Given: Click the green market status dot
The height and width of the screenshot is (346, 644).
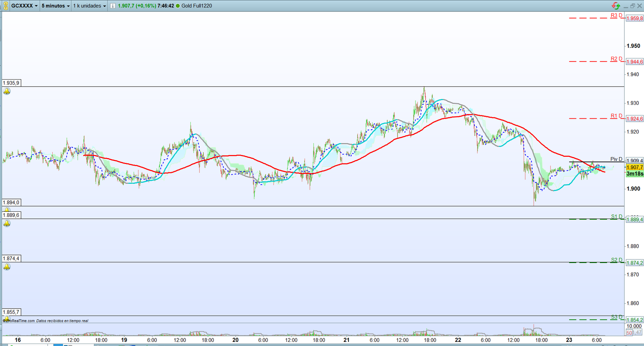Looking at the screenshot, I should [178, 6].
